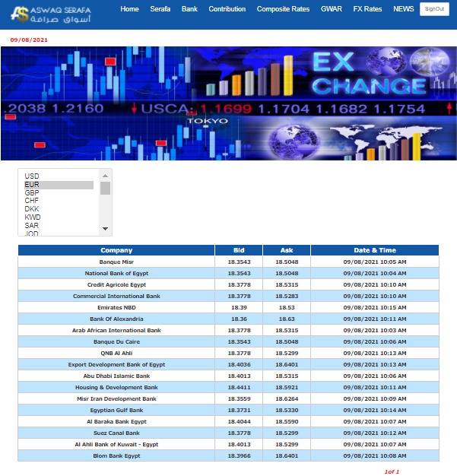The width and height of the screenshot is (457, 476).
Task: Click Emirates NBD company name
Action: point(116,307)
